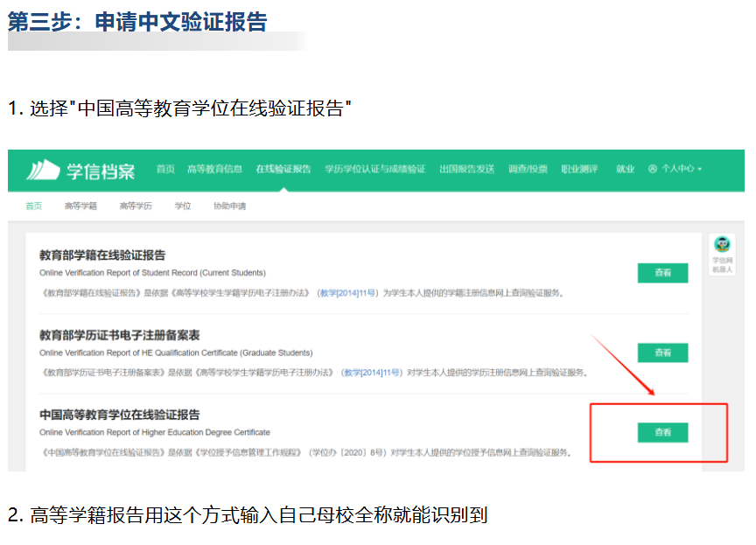This screenshot has width=756, height=545.
Task: Click the 就业 navigation item
Action: coord(625,170)
